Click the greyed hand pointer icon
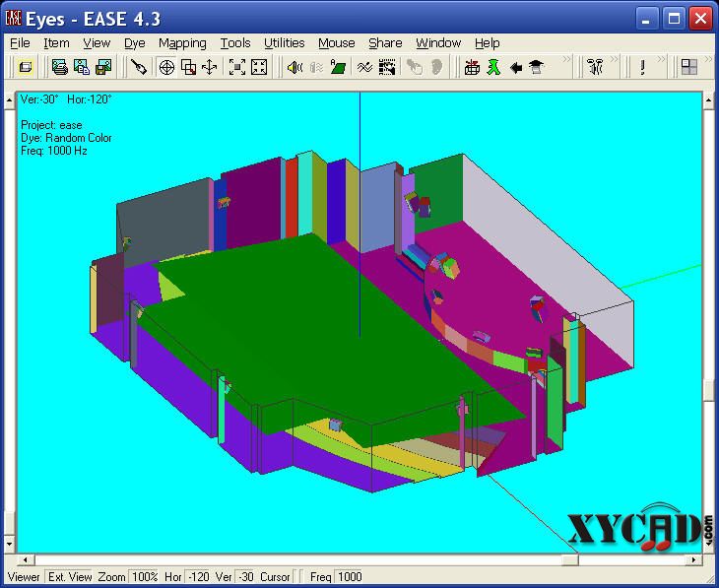 [x=415, y=67]
